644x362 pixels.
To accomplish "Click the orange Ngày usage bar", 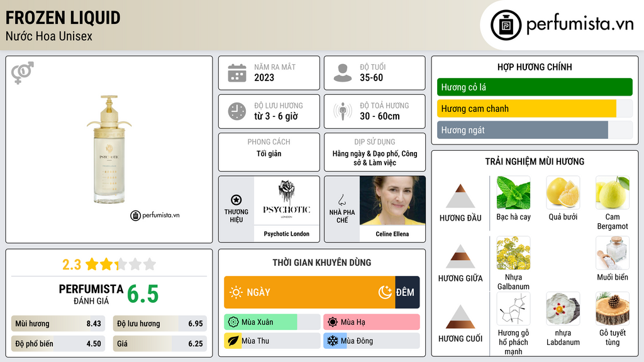I will click(x=309, y=292).
